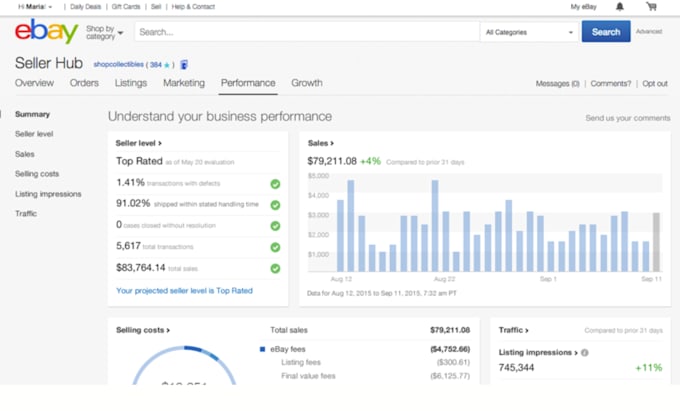Click the Listing fees row label

[301, 362]
